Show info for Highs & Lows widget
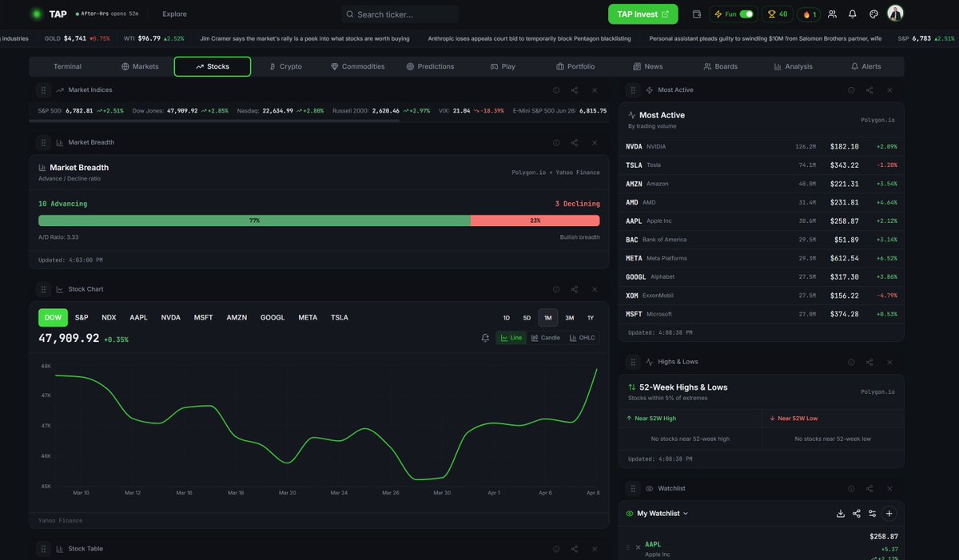This screenshot has height=560, width=959. tap(851, 362)
